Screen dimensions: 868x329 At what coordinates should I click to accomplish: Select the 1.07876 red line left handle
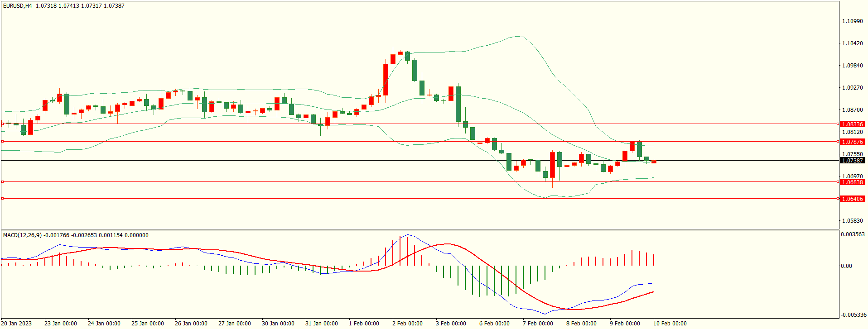click(2, 141)
